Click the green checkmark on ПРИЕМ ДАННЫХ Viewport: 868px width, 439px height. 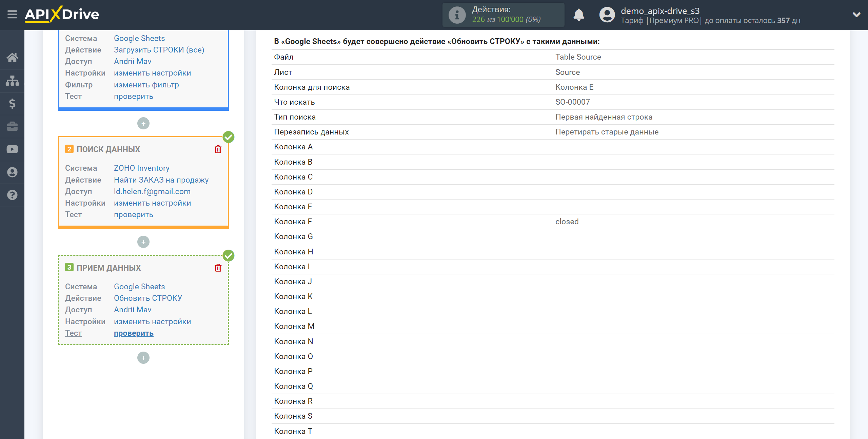[x=229, y=256]
